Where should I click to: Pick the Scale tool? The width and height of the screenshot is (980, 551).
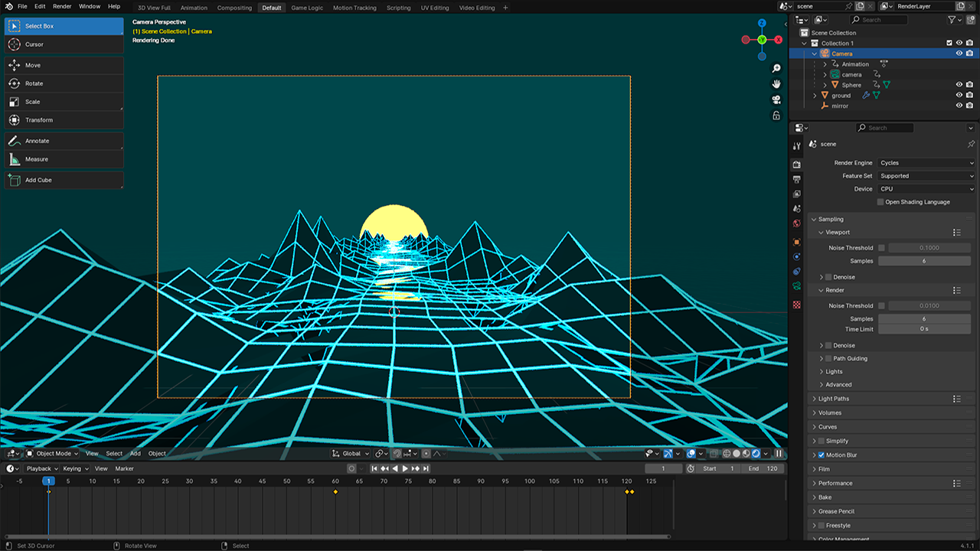tap(64, 102)
